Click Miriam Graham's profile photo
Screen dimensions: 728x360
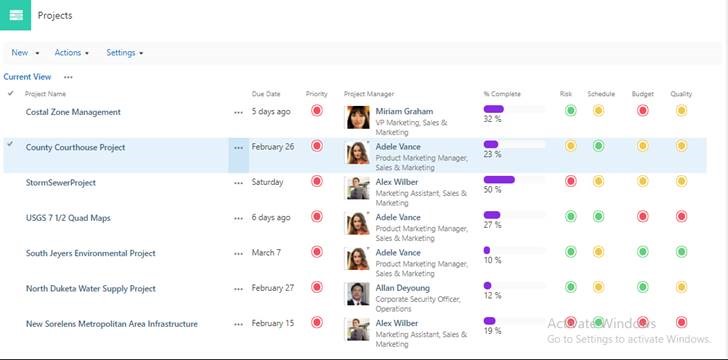[358, 118]
